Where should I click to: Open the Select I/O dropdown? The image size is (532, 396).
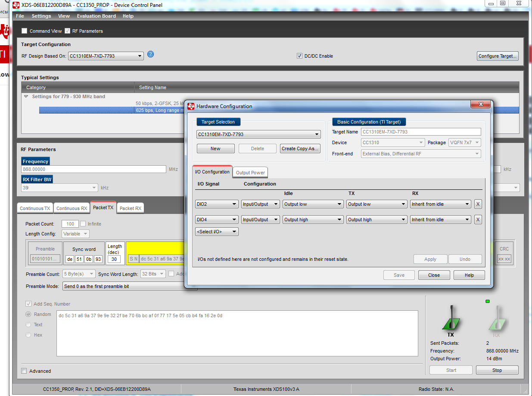click(217, 231)
